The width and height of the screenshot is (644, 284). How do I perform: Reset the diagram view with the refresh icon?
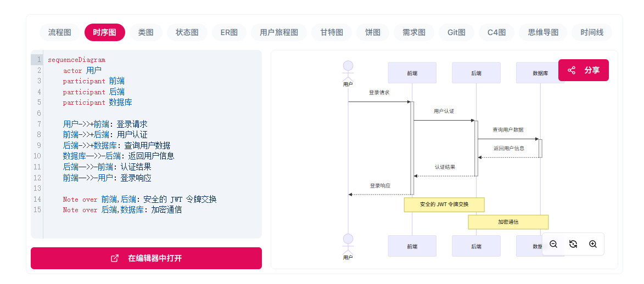click(573, 244)
